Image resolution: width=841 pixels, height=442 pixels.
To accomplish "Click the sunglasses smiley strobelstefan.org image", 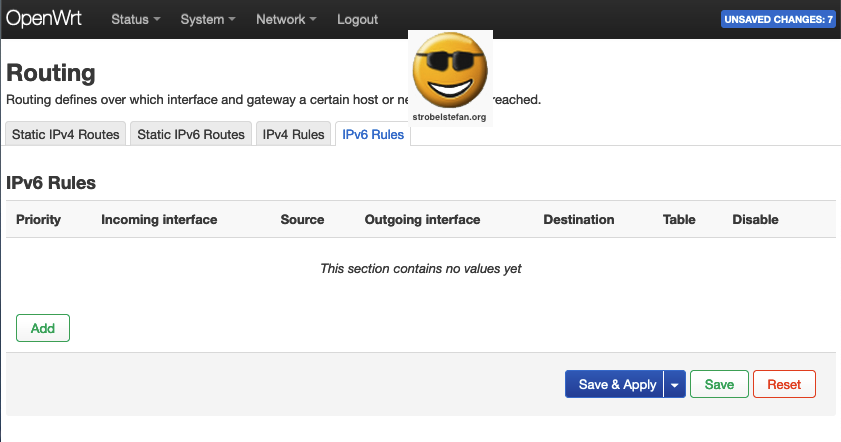I will click(x=450, y=78).
